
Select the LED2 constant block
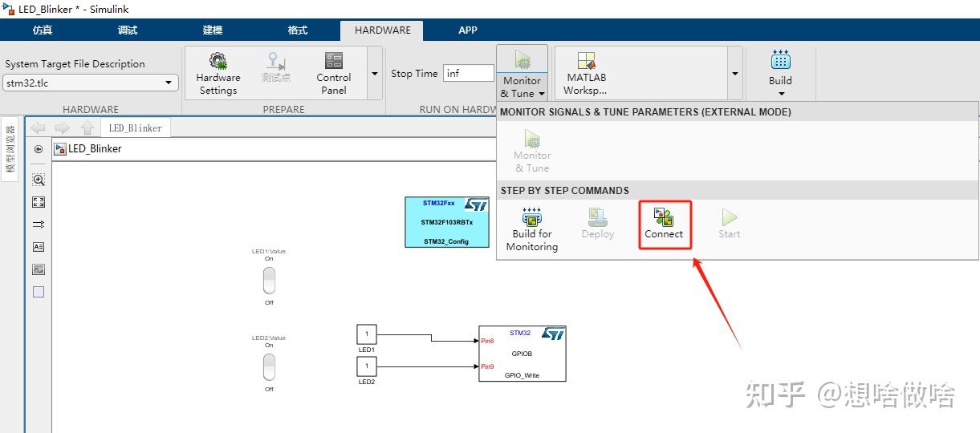(366, 366)
